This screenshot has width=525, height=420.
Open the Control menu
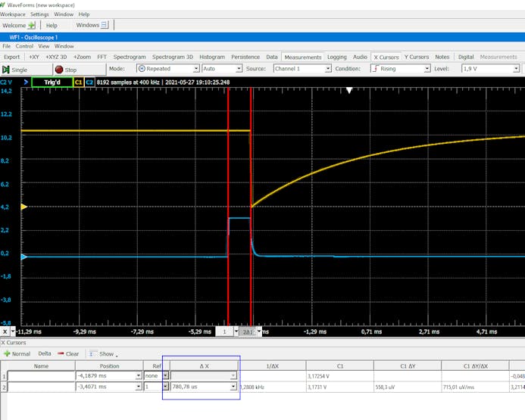24,46
